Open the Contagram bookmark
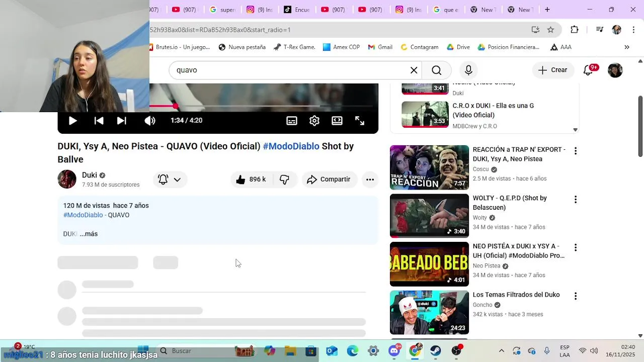The height and width of the screenshot is (362, 644). tap(419, 47)
